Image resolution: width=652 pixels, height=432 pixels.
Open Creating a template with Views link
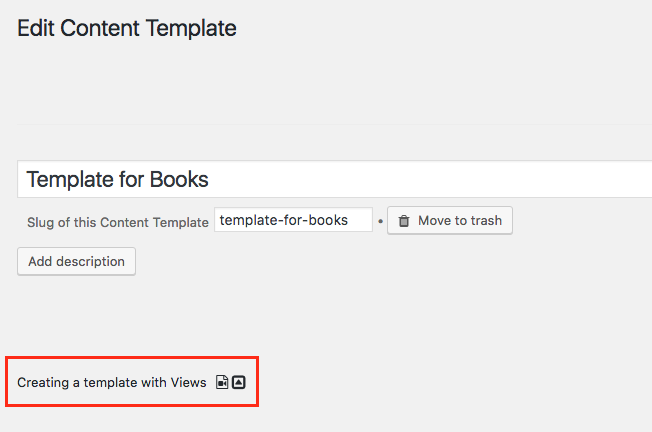pos(111,383)
